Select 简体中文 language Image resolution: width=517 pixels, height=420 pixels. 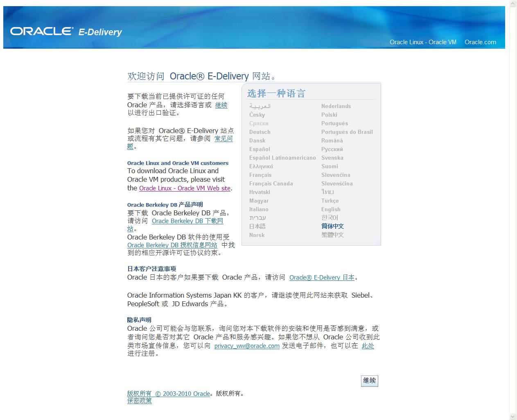coord(332,226)
